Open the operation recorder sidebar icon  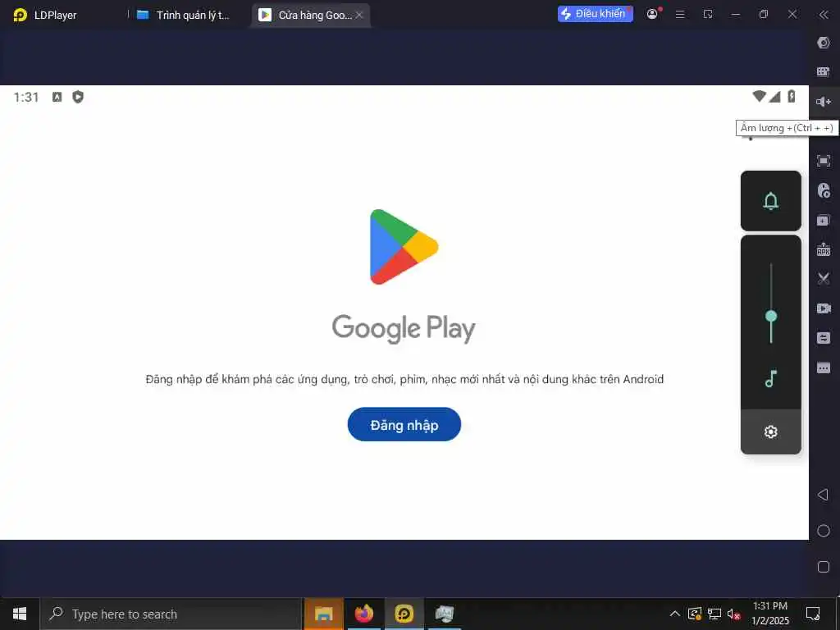coord(824,190)
